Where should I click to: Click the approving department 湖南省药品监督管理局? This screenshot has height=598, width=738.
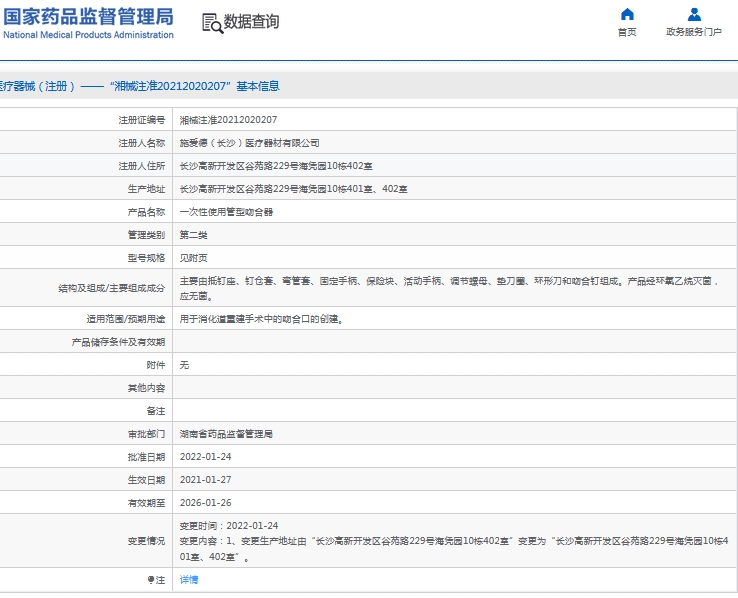[226, 434]
